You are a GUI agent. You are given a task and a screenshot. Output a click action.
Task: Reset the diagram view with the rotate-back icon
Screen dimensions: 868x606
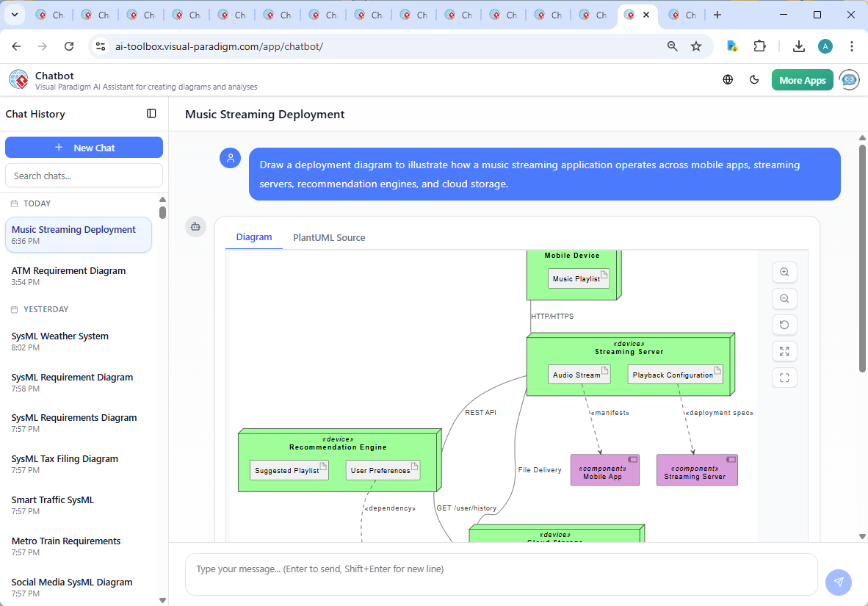[784, 325]
